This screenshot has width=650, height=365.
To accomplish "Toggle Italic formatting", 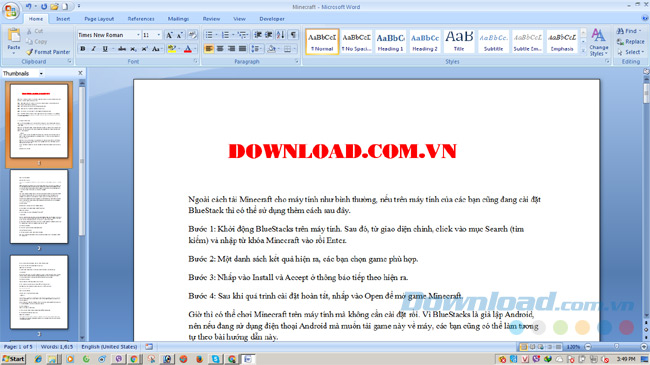I will [94, 49].
